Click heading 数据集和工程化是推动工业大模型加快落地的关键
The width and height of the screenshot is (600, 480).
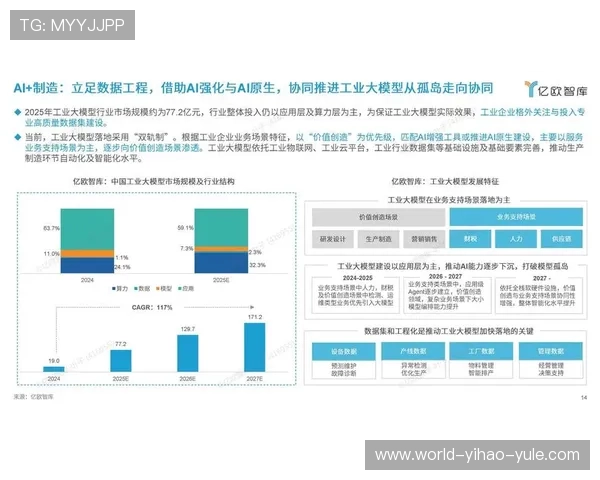(x=448, y=331)
